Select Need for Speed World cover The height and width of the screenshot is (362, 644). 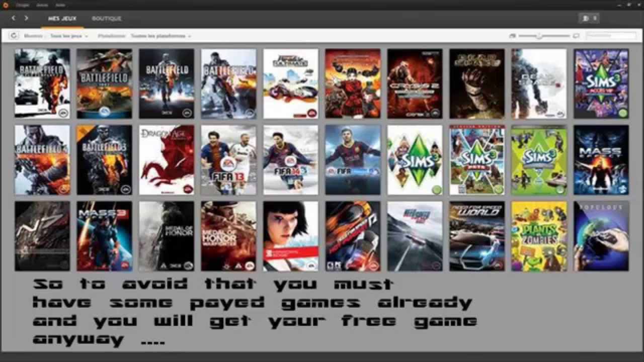click(x=477, y=236)
